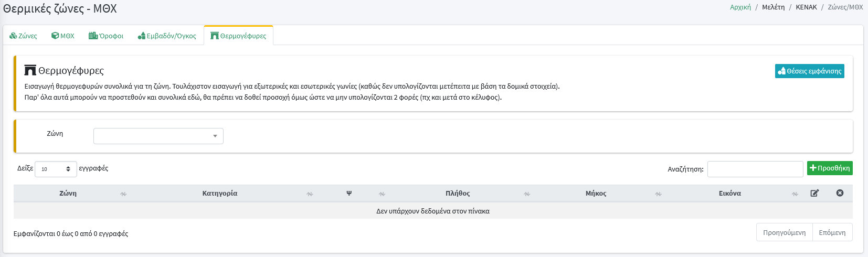The width and height of the screenshot is (868, 257).
Task: Open the ΜΘΧ tab
Action: 63,36
